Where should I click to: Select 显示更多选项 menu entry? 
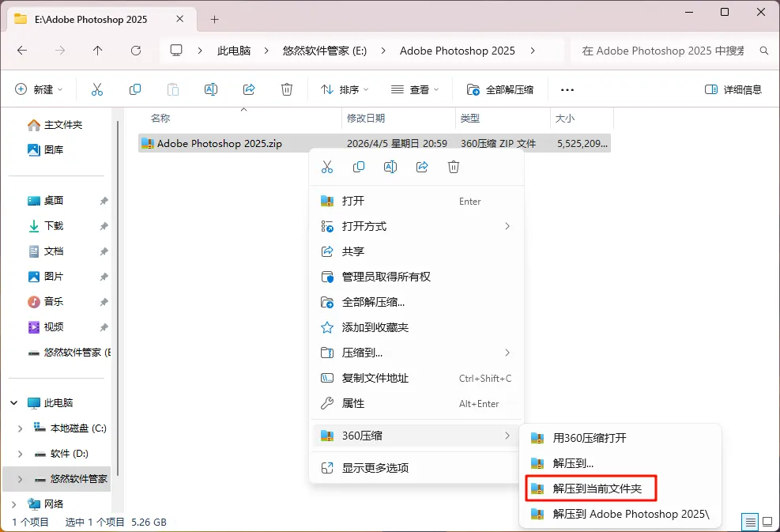point(416,468)
